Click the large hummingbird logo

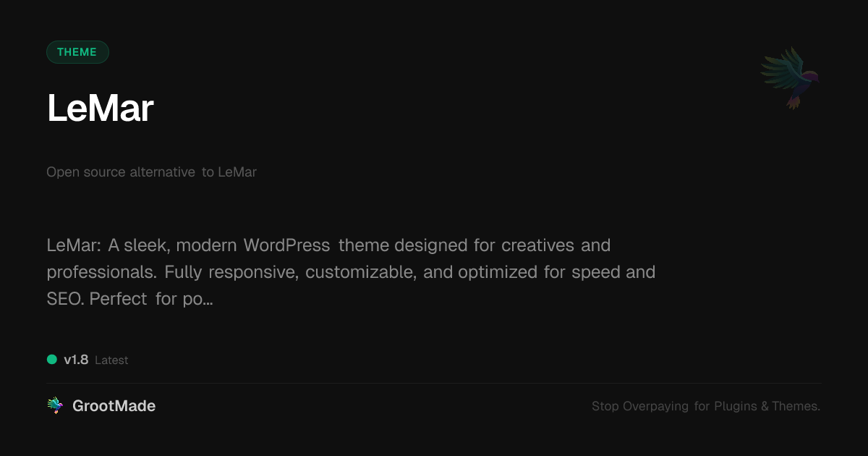point(790,78)
